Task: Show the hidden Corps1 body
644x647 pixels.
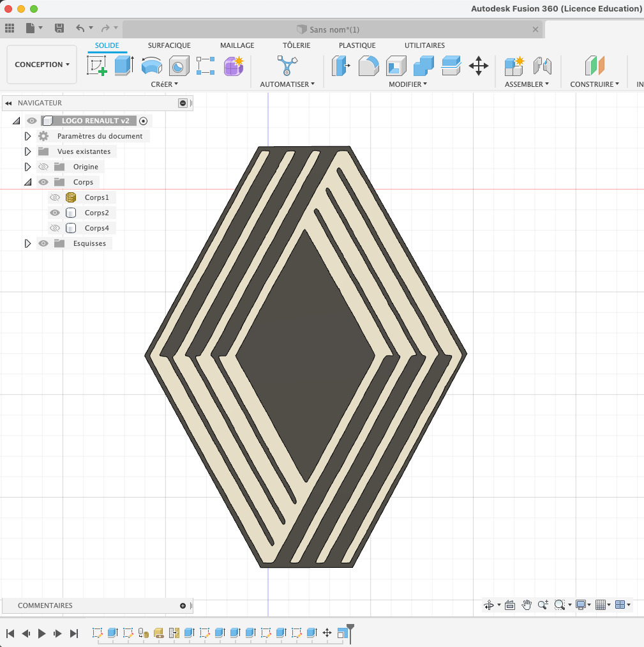Action: pyautogui.click(x=55, y=197)
